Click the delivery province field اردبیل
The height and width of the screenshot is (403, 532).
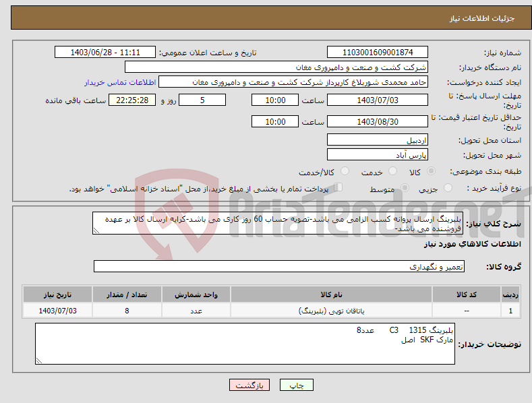coord(378,139)
